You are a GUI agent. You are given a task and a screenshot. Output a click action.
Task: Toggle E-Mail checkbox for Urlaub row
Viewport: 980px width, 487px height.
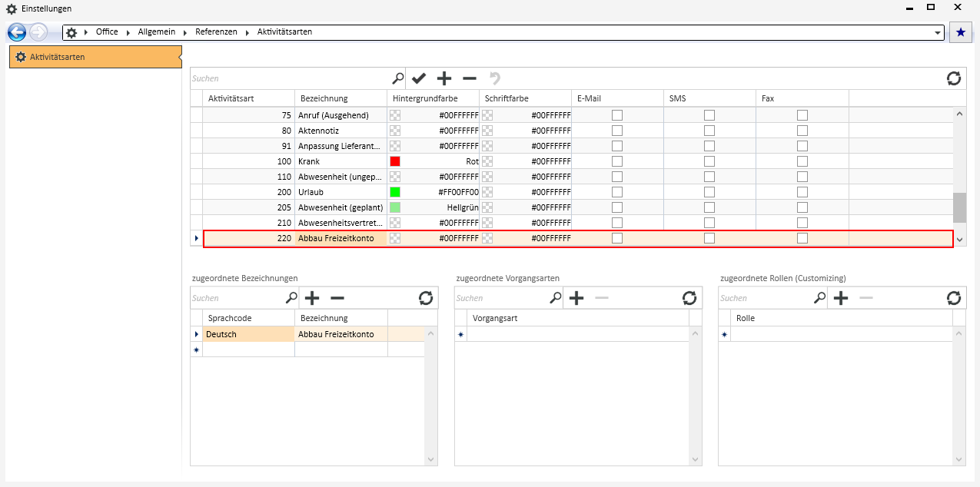pos(617,192)
